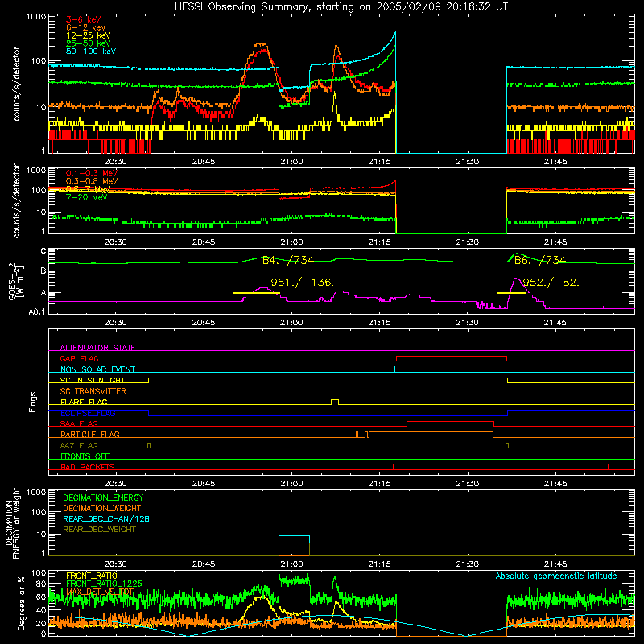Select the red 3-6 keV legend label
The width and height of the screenshot is (644, 644).
click(x=84, y=19)
